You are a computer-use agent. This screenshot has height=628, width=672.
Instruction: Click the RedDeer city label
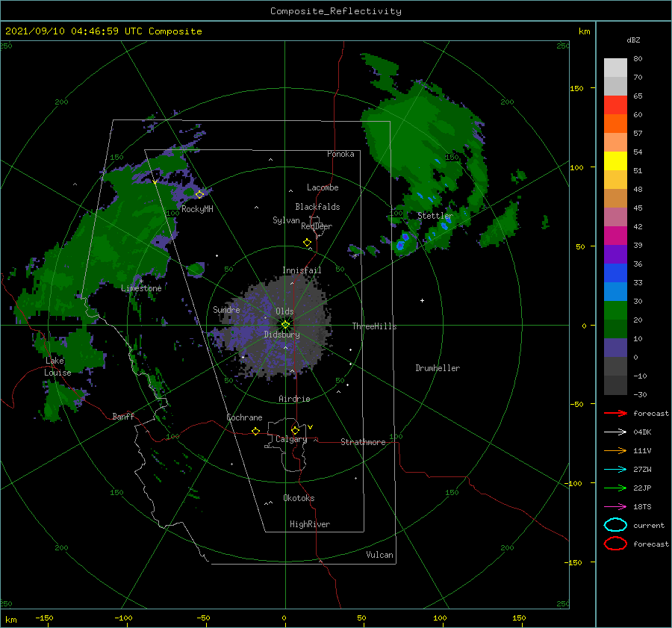click(317, 226)
